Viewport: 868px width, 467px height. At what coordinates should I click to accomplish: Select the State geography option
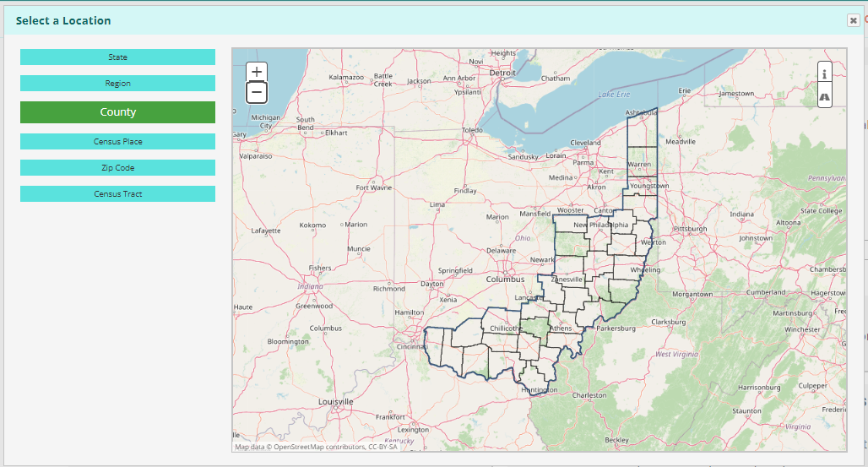coord(117,57)
